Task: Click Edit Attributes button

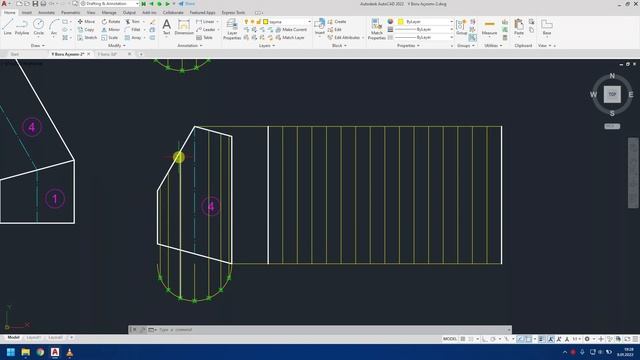Action: point(344,38)
